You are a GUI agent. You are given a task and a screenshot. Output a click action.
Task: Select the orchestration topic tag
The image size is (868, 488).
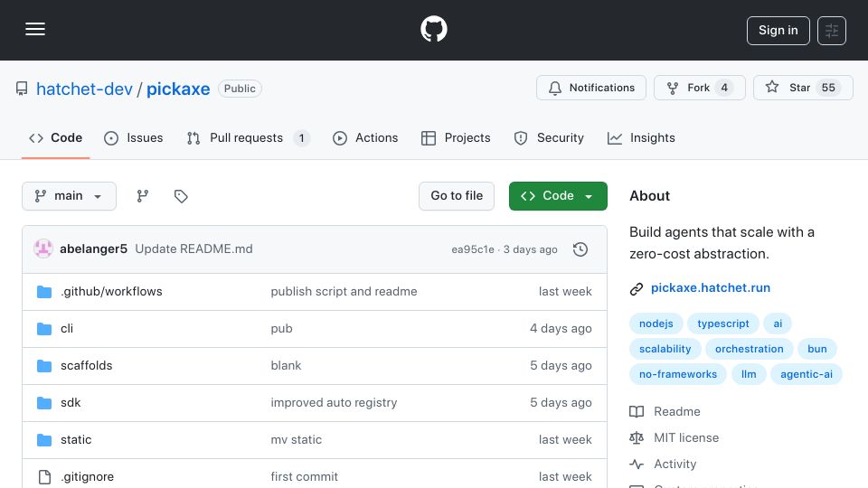749,349
